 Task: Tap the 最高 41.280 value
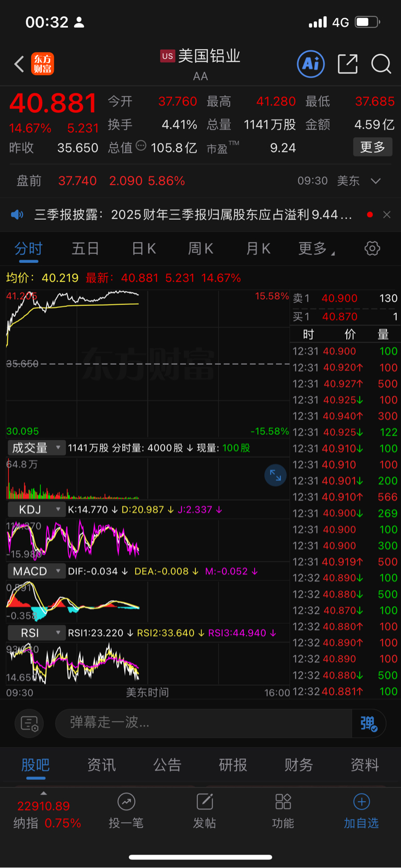276,101
